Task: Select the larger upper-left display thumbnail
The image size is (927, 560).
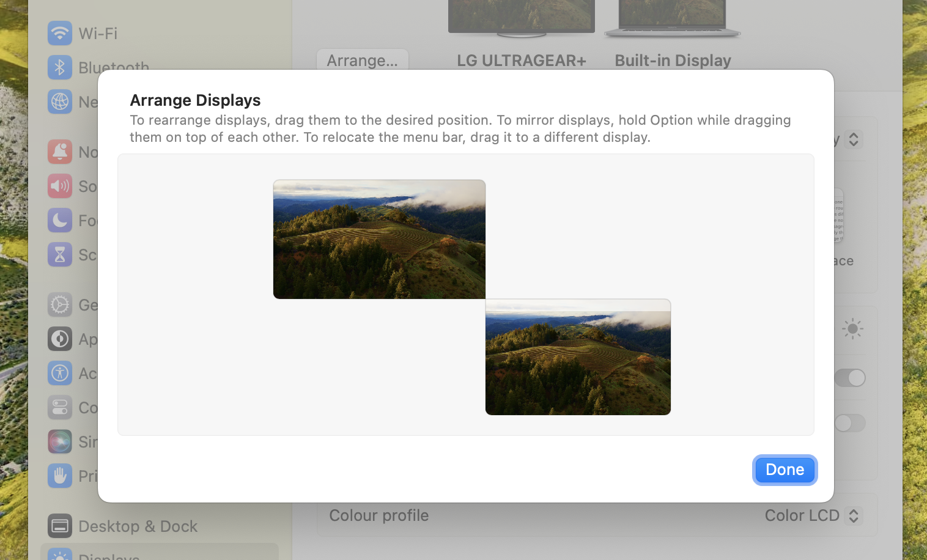Action: pyautogui.click(x=379, y=239)
